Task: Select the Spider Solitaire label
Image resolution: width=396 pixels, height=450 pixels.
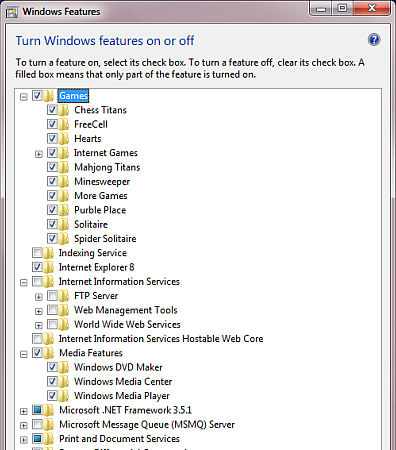Action: tap(105, 239)
